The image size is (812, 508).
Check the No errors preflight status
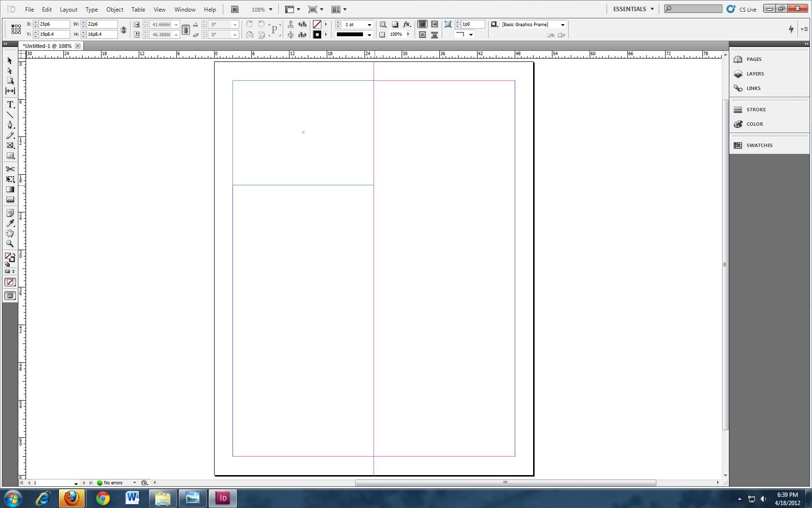(x=113, y=483)
